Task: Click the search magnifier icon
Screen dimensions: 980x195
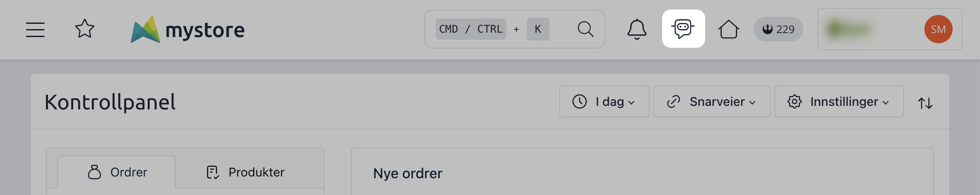Action: pyautogui.click(x=585, y=29)
